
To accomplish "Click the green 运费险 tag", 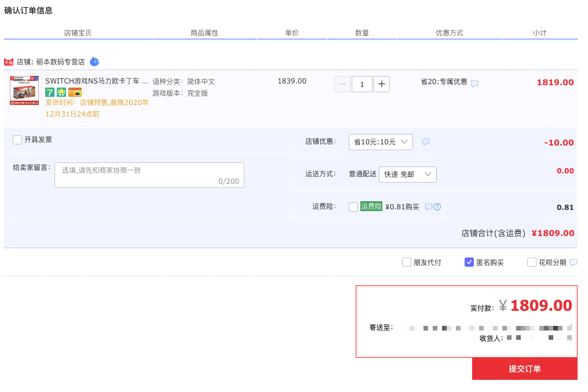I will pyautogui.click(x=371, y=206).
